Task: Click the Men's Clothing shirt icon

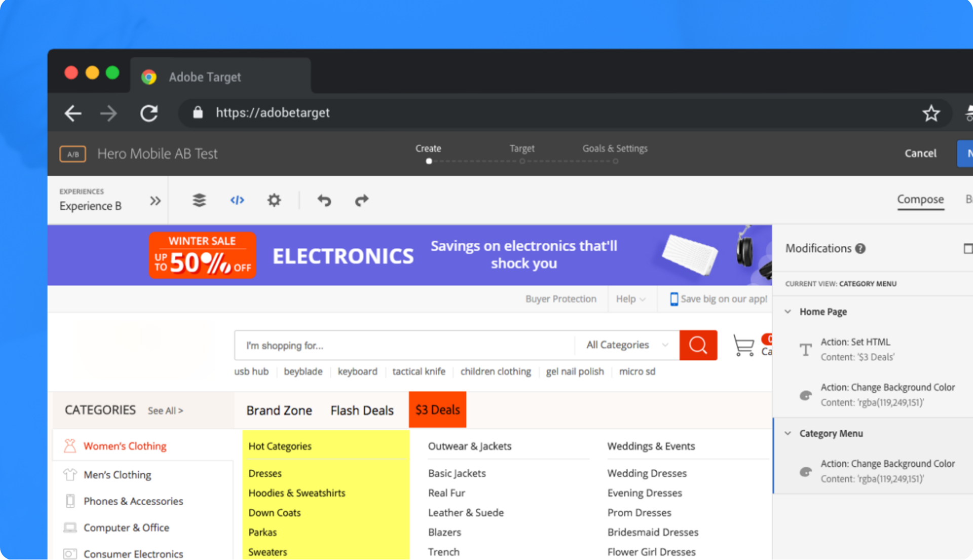Action: [70, 475]
